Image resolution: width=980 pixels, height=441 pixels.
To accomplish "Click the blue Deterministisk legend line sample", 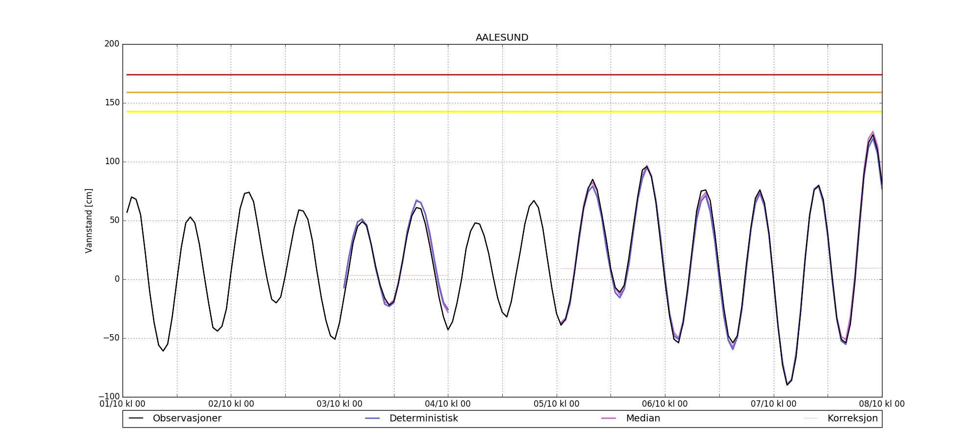I will [x=372, y=418].
